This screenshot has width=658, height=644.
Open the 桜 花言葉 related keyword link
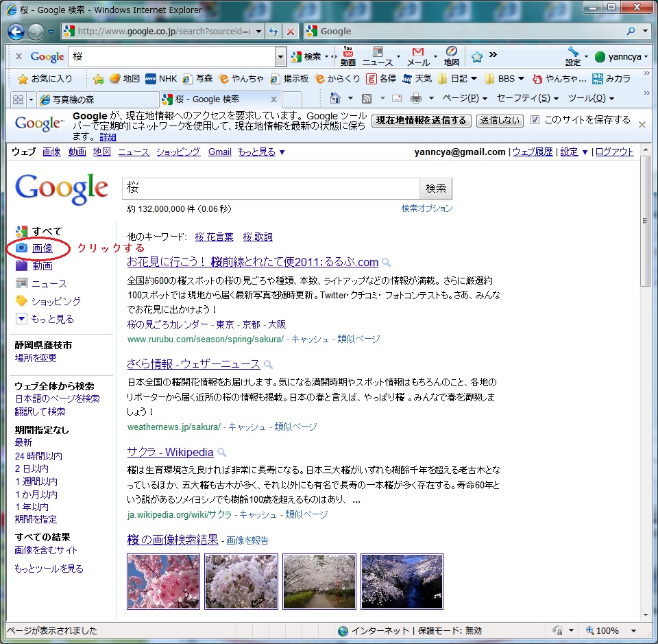pos(214,237)
